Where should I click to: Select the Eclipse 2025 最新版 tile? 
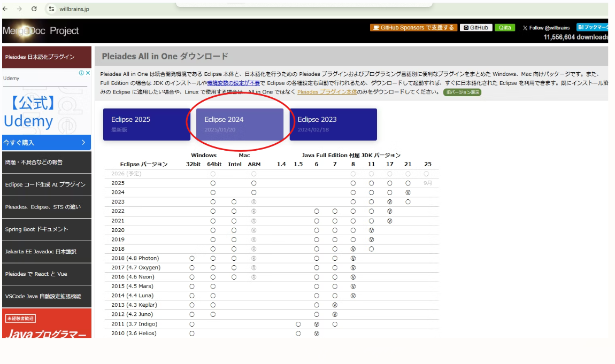[147, 125]
